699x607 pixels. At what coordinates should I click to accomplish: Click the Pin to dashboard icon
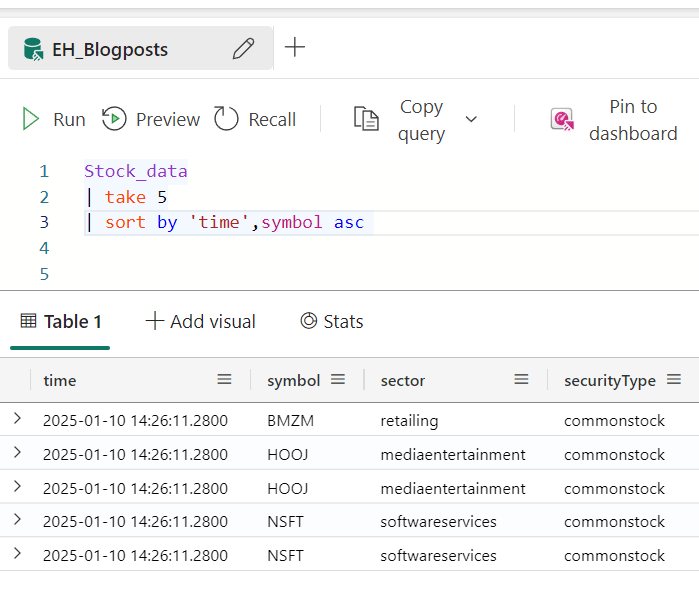coord(563,120)
